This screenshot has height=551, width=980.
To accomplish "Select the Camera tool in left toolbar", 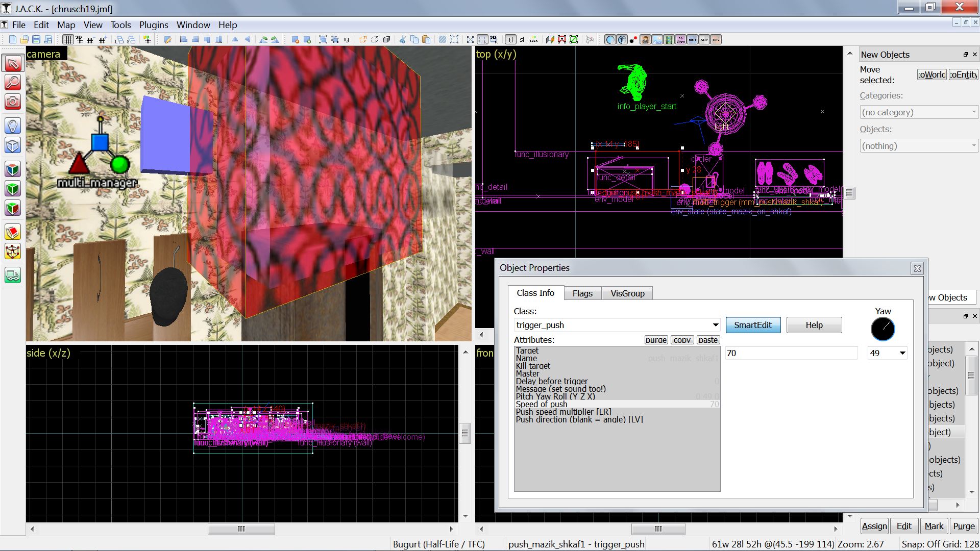I will click(13, 102).
